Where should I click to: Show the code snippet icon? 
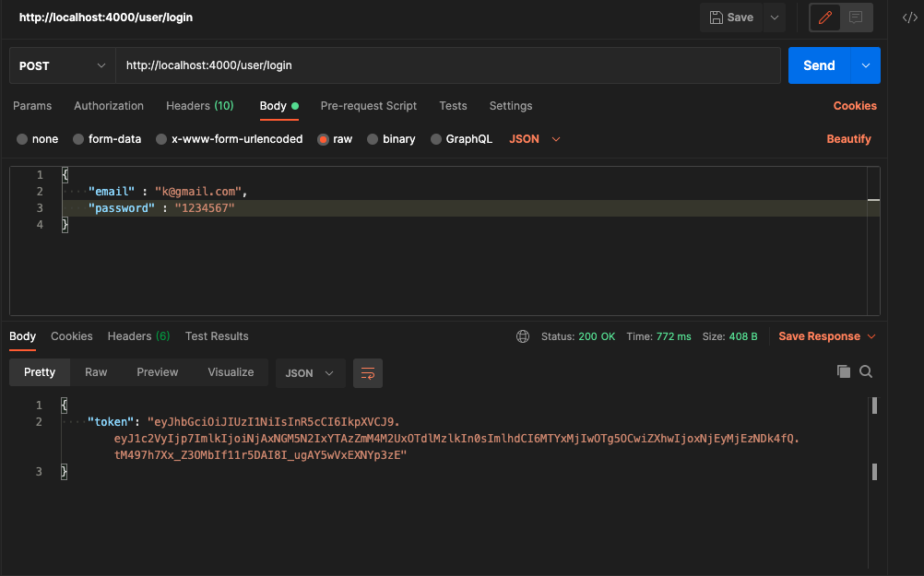click(910, 18)
